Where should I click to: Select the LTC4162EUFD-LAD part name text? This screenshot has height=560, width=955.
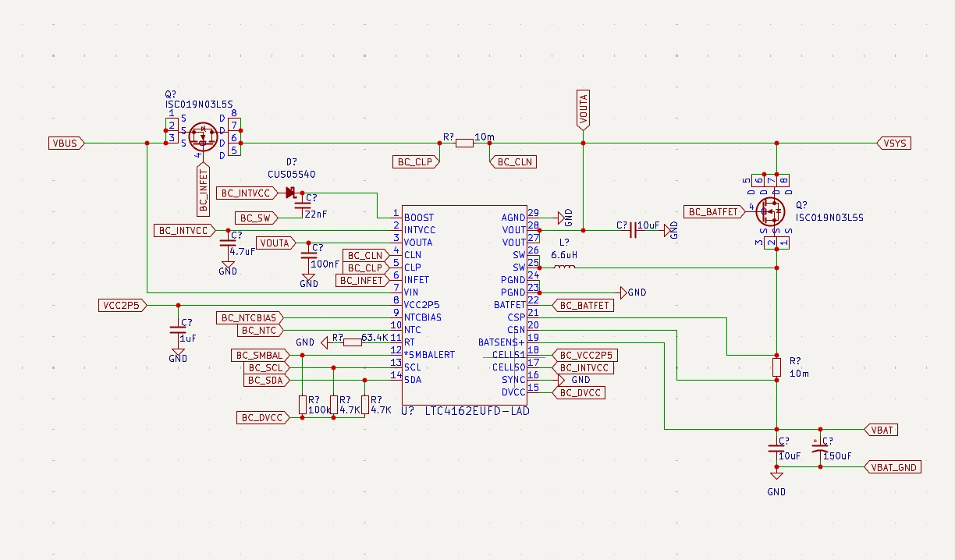(x=477, y=410)
